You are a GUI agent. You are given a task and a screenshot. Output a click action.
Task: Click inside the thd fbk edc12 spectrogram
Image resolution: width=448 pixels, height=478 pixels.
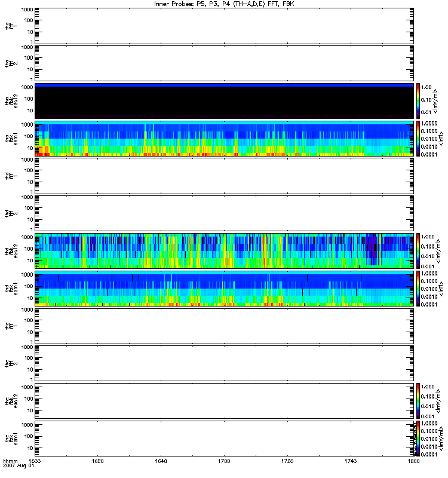click(224, 251)
